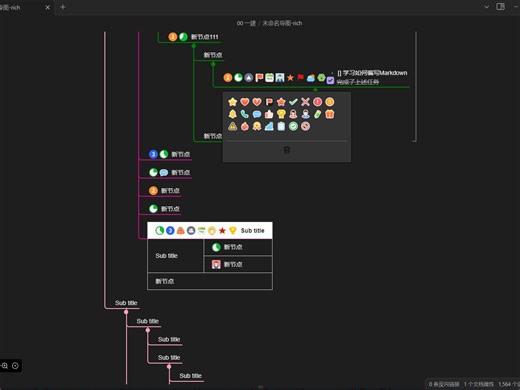
Task: Select the bottom 新节点 row in table
Action: pos(210,281)
